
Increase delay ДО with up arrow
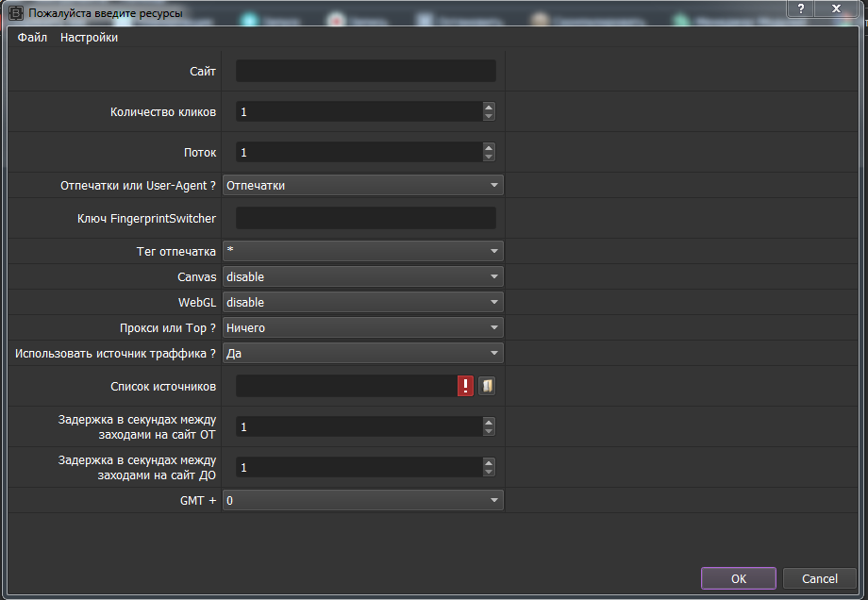click(489, 462)
